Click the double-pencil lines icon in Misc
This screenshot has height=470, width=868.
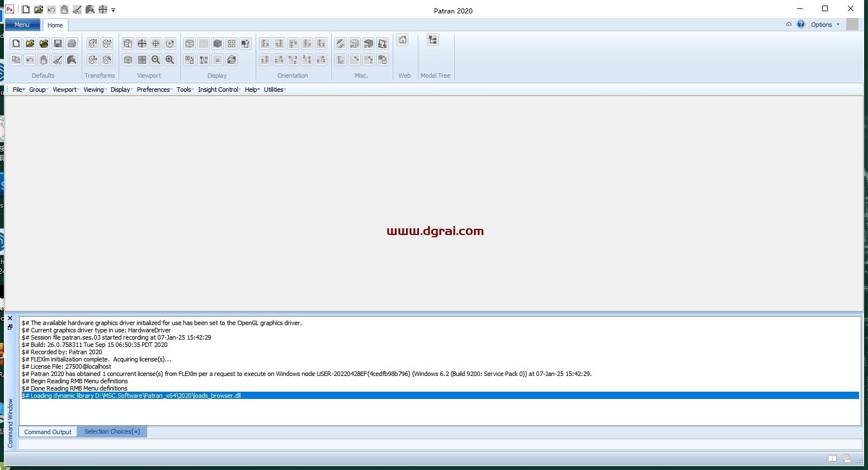tap(341, 44)
